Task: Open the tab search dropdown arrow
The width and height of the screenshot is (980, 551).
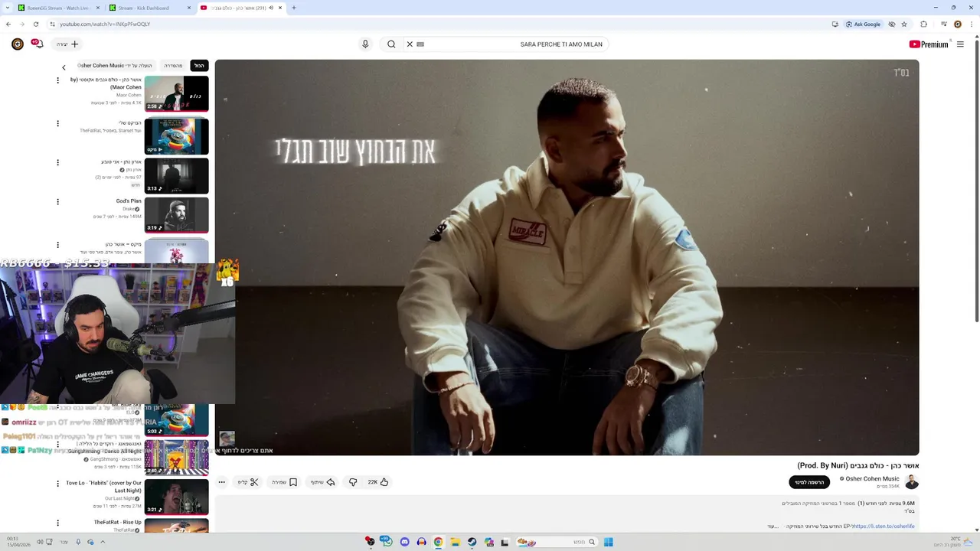Action: (x=6, y=8)
